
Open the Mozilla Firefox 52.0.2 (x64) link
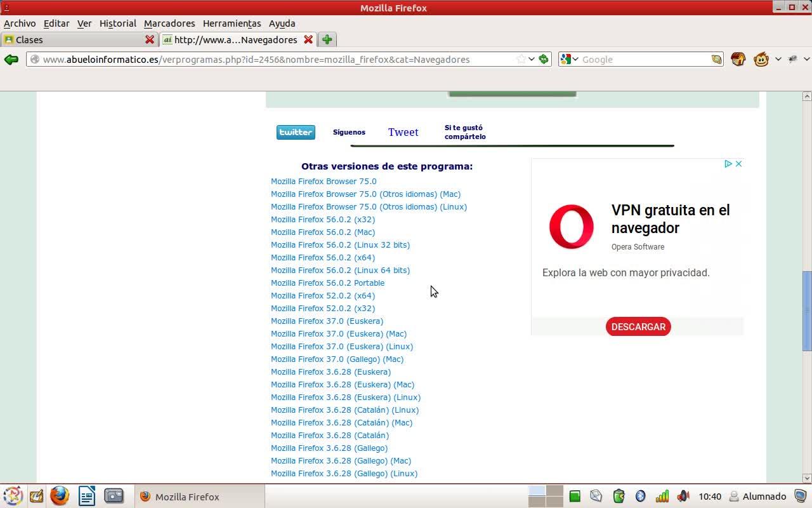[x=323, y=295]
